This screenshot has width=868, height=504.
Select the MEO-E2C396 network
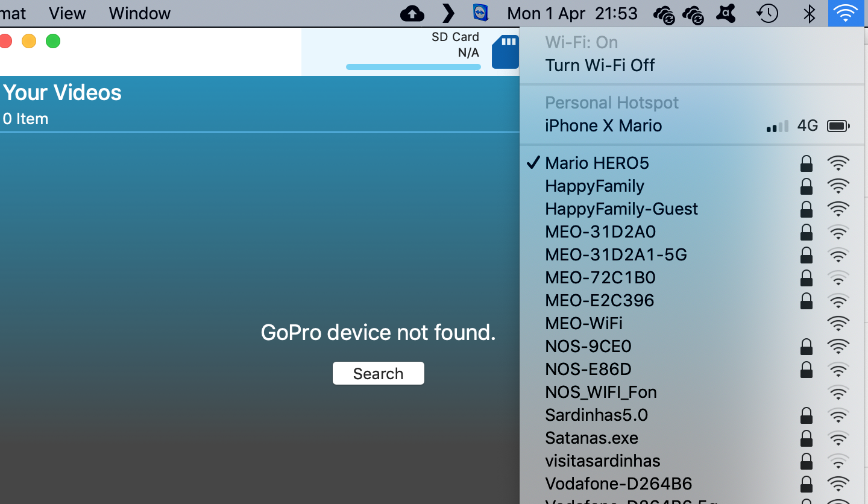[692, 300]
